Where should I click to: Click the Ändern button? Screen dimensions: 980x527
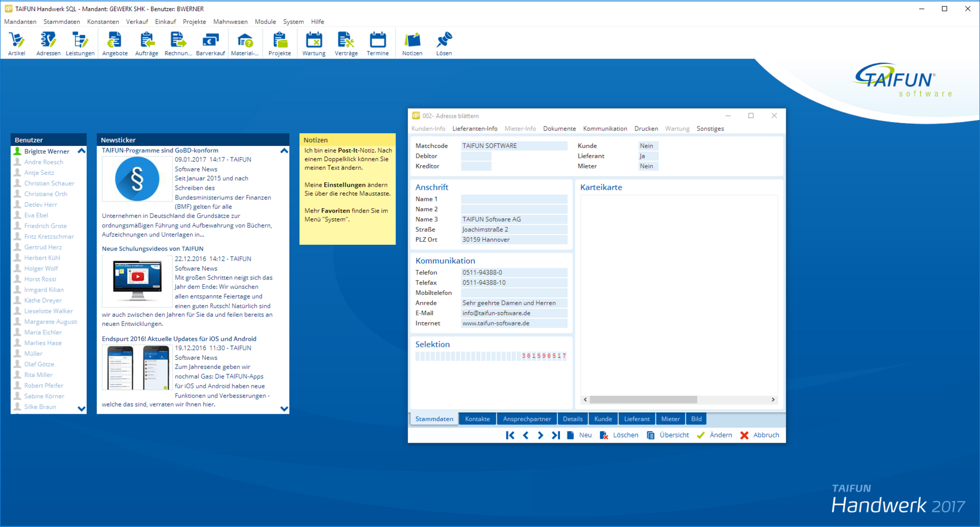tap(715, 435)
